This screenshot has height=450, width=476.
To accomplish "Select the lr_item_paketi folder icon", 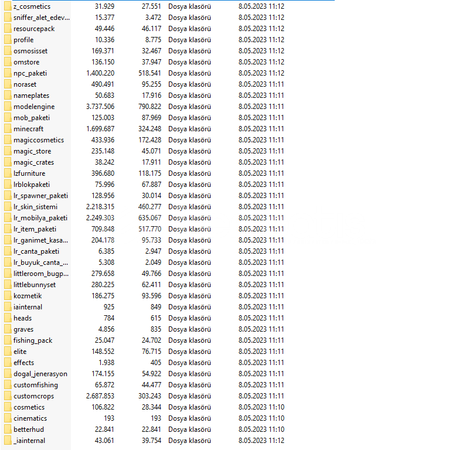I will 8,229.
